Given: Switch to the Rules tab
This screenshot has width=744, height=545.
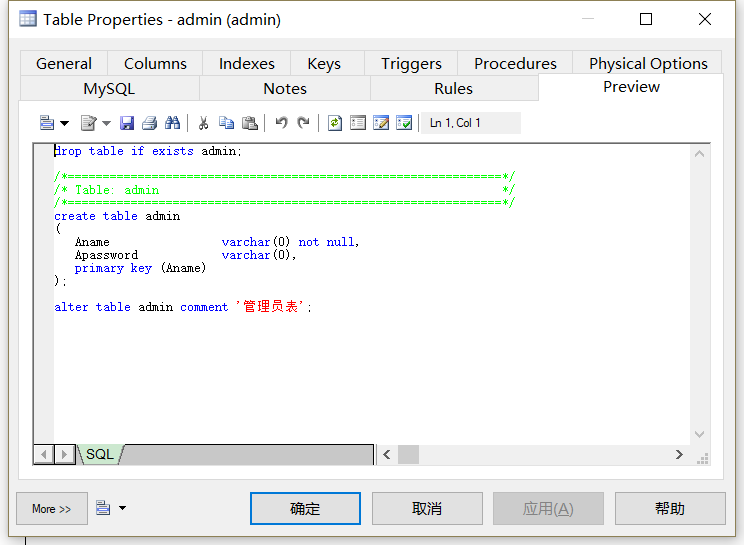Looking at the screenshot, I should point(454,89).
